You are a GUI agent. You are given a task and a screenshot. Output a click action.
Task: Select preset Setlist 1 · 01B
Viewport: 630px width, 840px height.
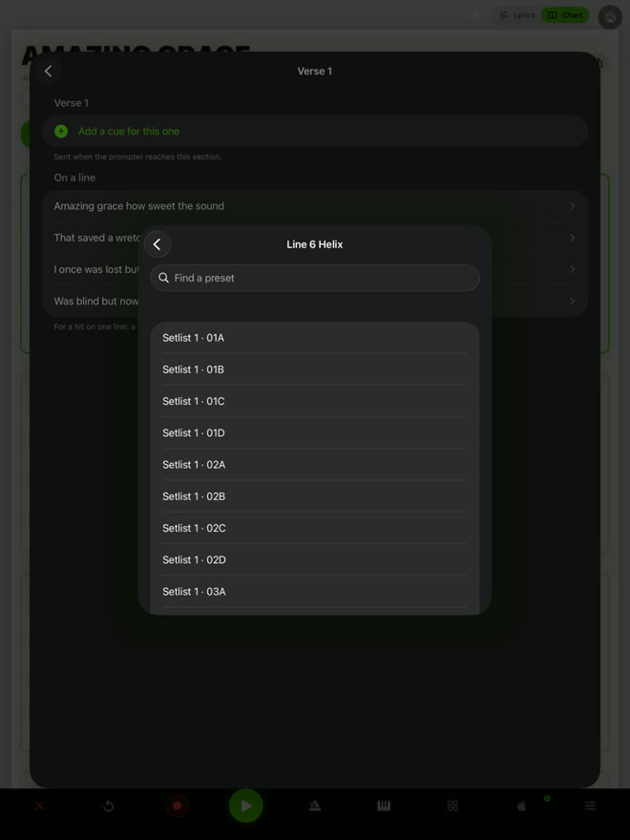[314, 369]
